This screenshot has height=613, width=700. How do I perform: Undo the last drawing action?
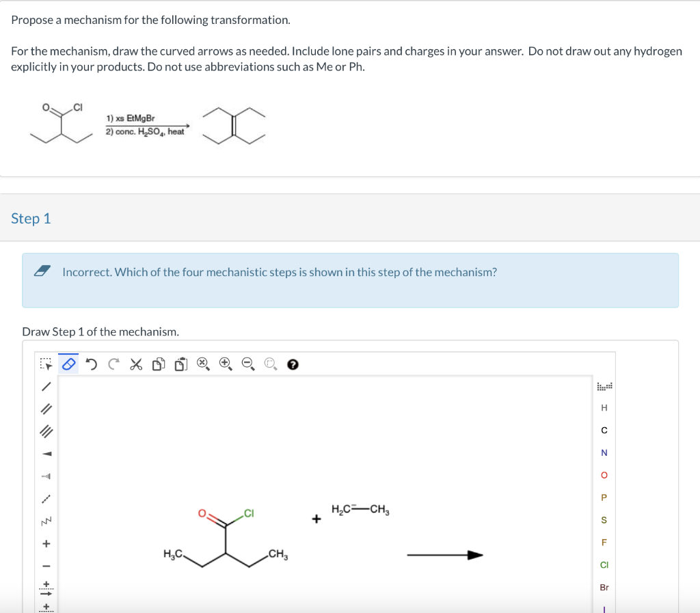point(90,364)
